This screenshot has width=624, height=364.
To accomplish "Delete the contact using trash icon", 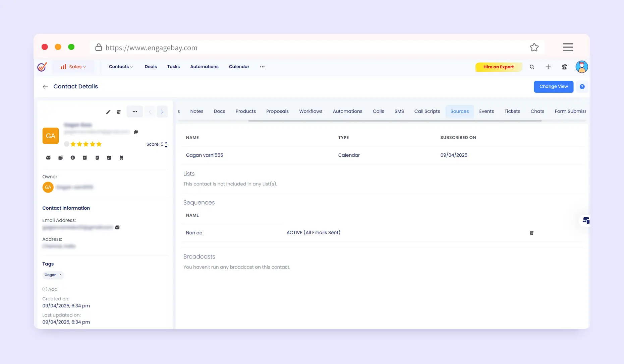I will (x=119, y=112).
